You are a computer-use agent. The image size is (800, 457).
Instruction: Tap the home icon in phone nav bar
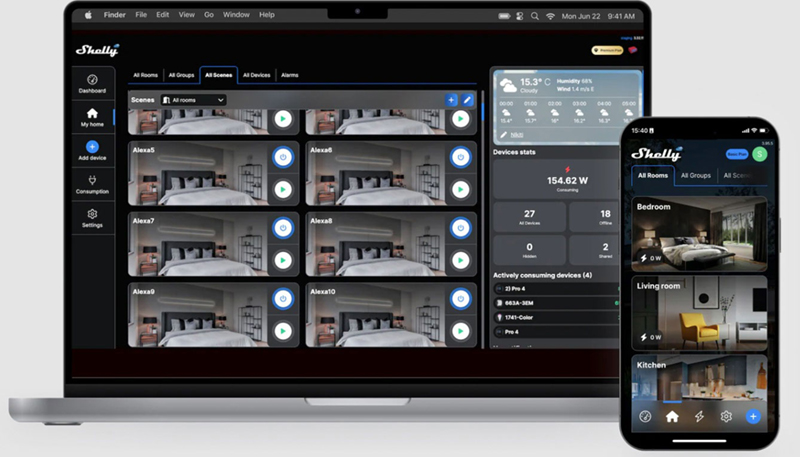672,417
